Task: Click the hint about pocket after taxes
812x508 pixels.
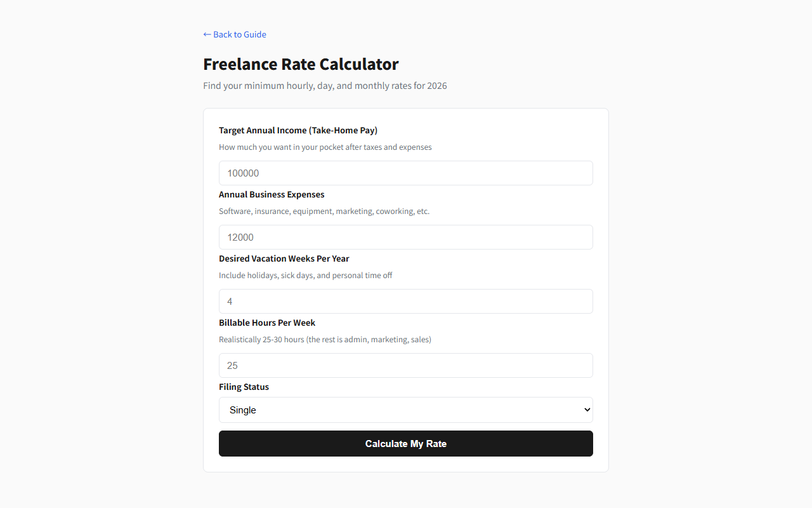Action: [325, 147]
